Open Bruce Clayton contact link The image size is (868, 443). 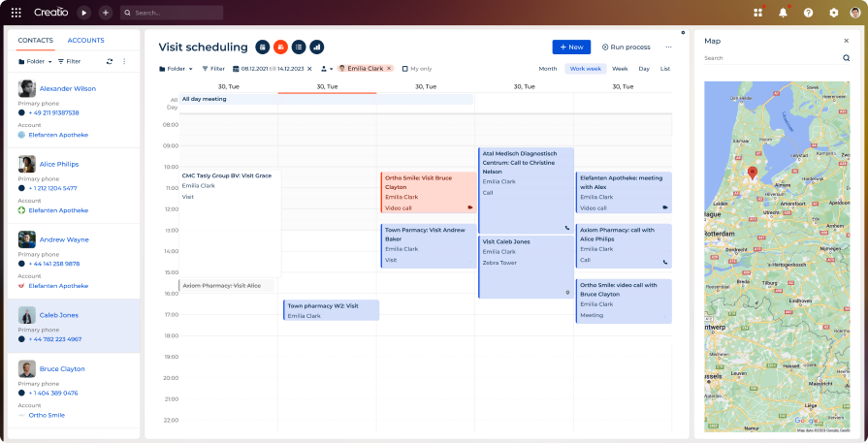[62, 369]
